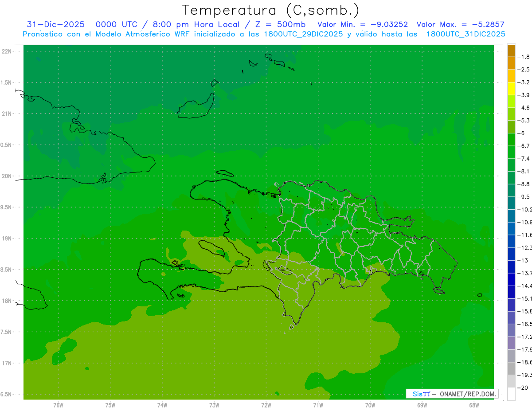Click the "17N" latitude label
The image size is (532, 411).
7,363
